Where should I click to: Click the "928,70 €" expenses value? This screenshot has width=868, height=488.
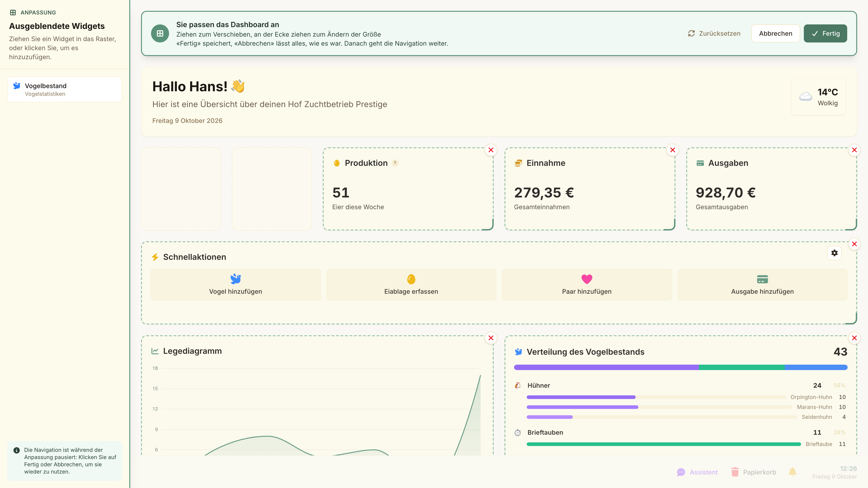[725, 193]
